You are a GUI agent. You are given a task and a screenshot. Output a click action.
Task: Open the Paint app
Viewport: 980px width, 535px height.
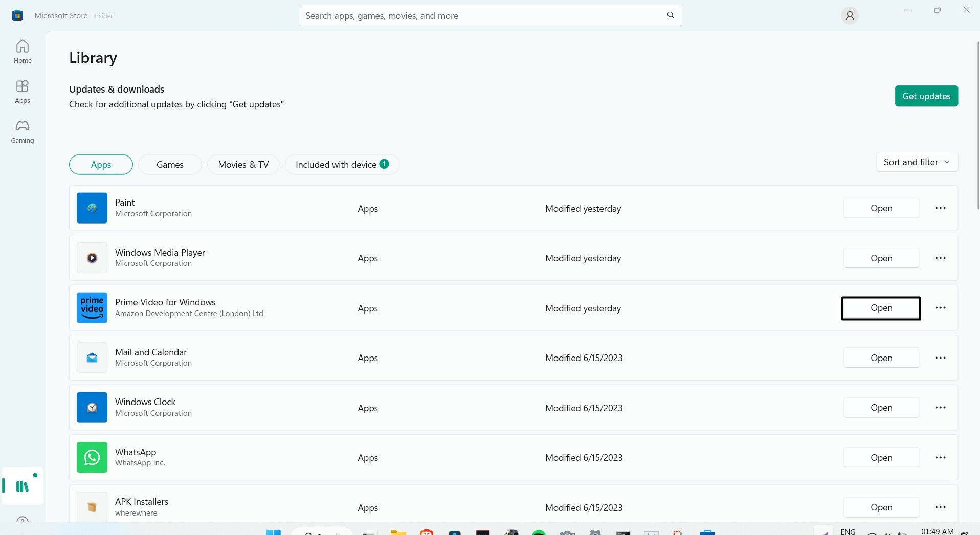pyautogui.click(x=881, y=208)
